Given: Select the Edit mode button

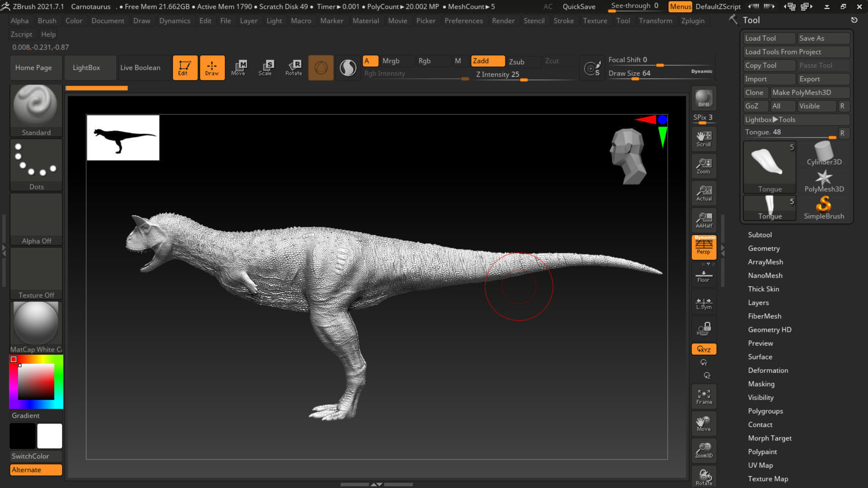Looking at the screenshot, I should point(185,68).
